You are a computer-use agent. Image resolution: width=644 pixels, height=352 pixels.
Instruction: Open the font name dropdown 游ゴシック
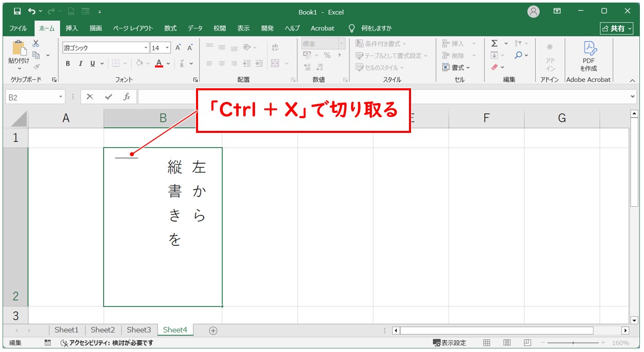146,48
